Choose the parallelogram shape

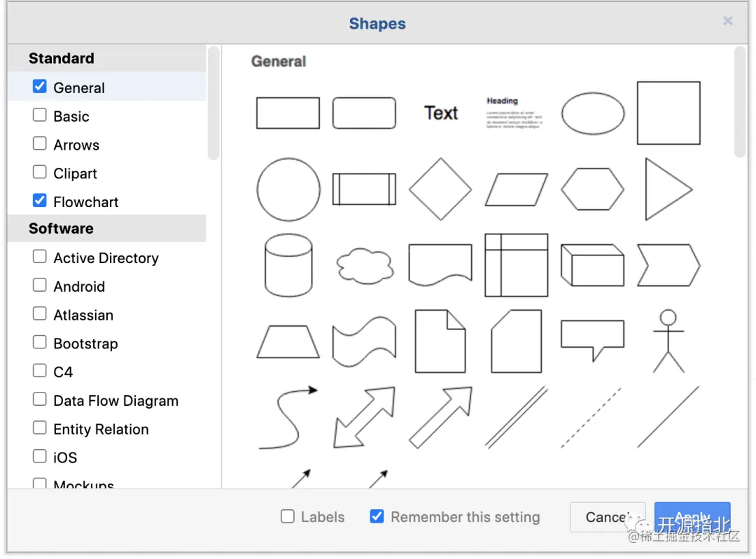coord(517,190)
